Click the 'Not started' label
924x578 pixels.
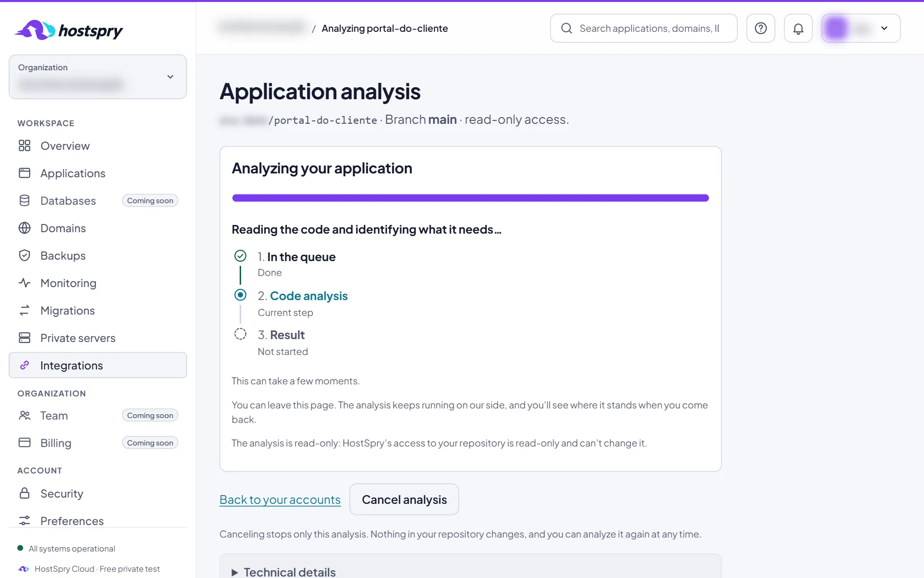click(283, 352)
